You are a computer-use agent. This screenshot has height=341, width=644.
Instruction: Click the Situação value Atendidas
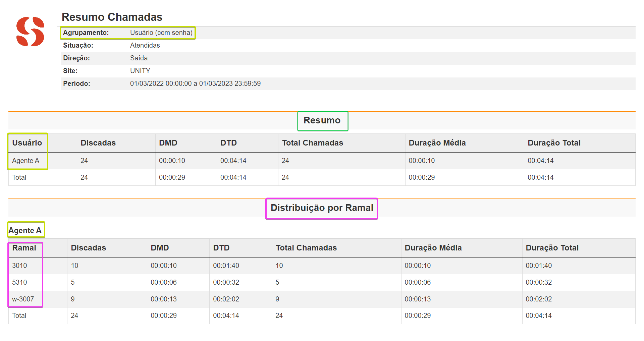click(x=145, y=45)
